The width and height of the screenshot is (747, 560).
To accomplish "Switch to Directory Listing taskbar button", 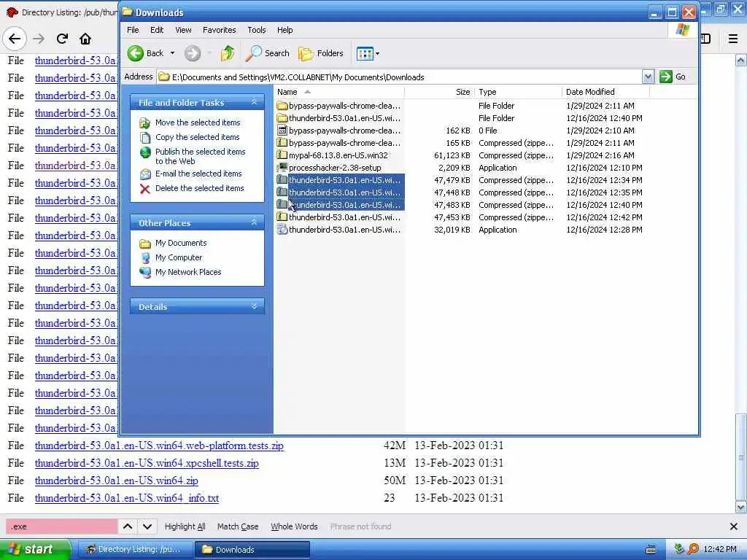I will click(x=134, y=550).
